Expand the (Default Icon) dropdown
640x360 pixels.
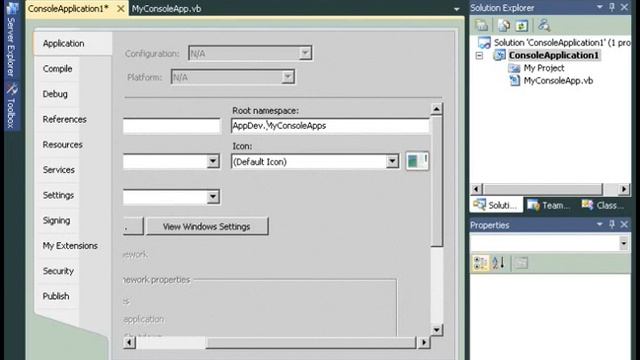pos(392,161)
